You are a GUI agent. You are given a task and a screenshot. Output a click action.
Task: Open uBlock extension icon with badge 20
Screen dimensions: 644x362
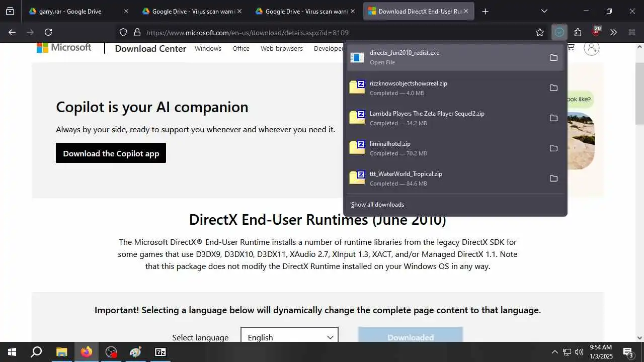(x=596, y=32)
